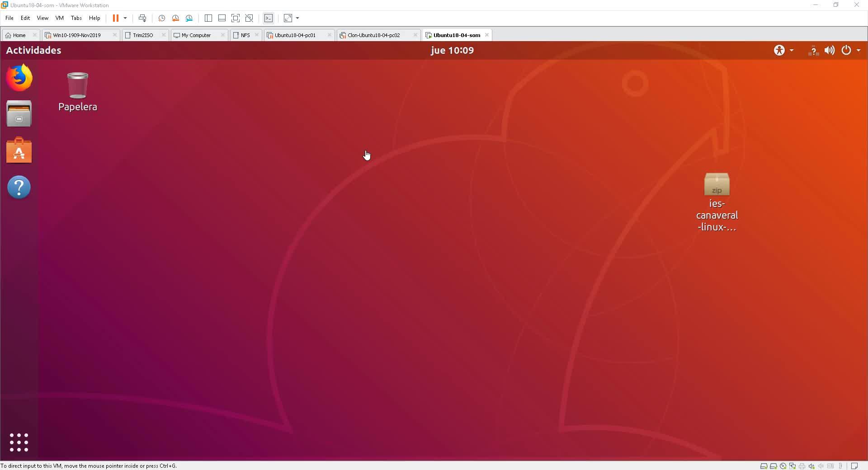Image resolution: width=868 pixels, height=470 pixels.
Task: Expand the accessibility menu arrow
Action: pos(792,51)
